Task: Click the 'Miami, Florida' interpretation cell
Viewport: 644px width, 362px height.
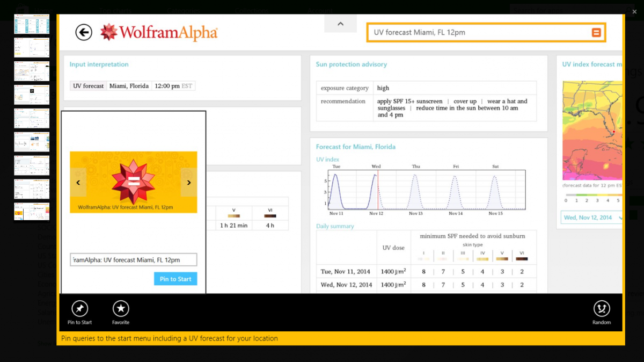Action: point(129,86)
